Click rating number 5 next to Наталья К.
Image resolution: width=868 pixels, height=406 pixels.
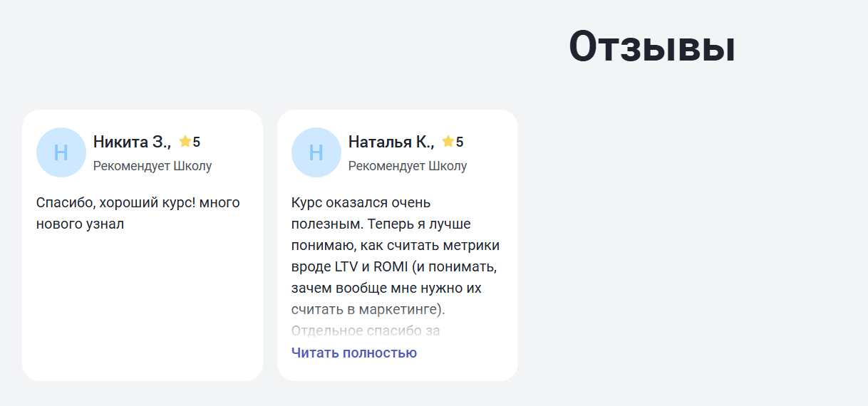point(460,142)
